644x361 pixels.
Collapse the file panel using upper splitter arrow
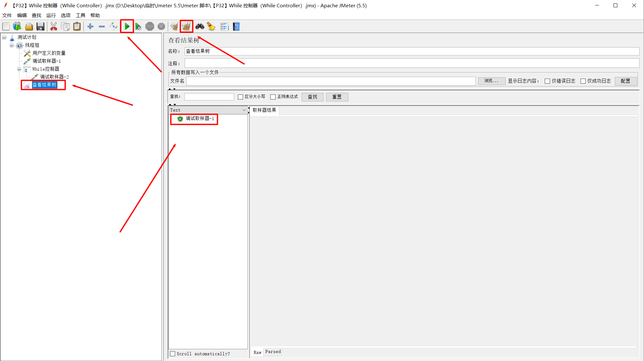tap(170, 89)
